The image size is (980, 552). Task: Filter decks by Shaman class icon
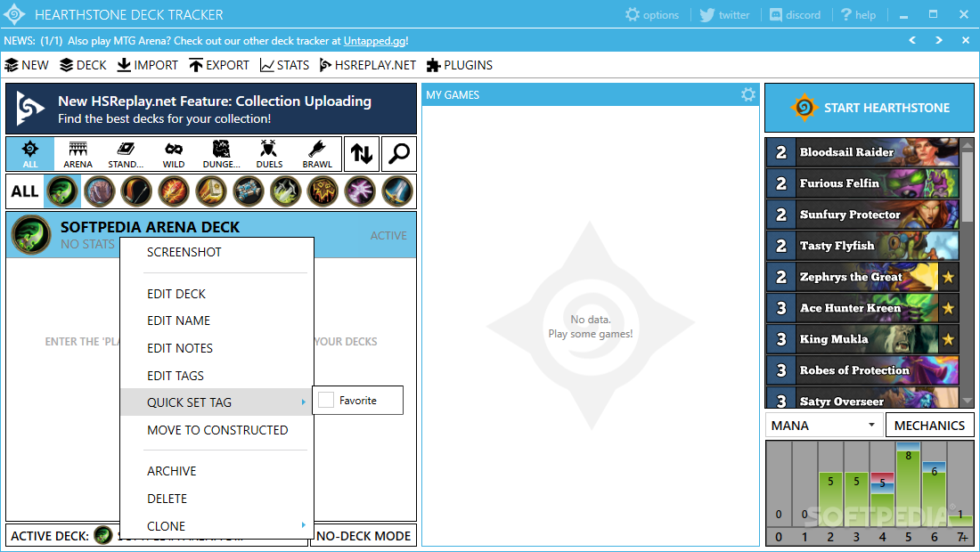click(x=323, y=191)
